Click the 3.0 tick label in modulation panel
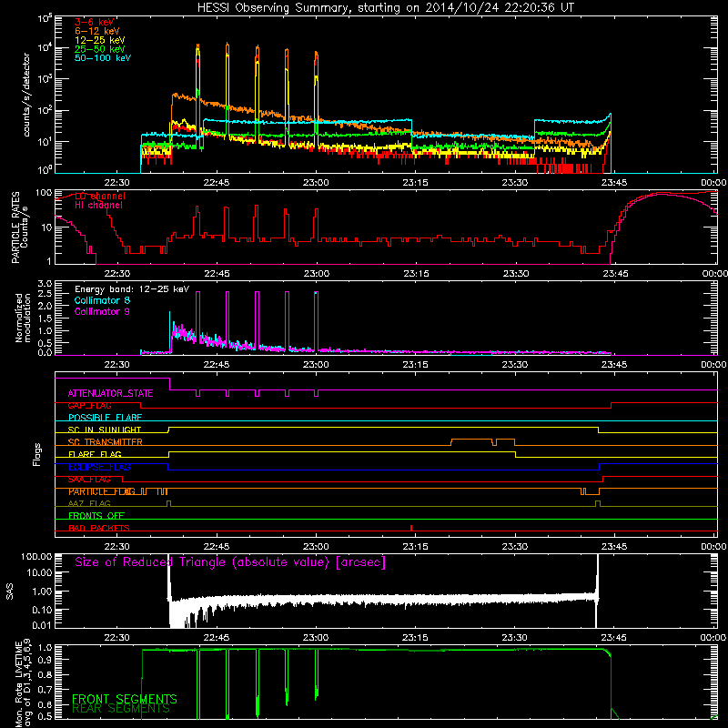Image resolution: width=728 pixels, height=728 pixels. tap(44, 284)
